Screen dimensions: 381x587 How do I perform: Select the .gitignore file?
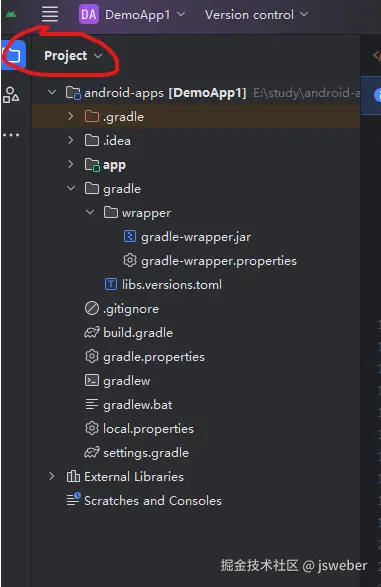196,308
